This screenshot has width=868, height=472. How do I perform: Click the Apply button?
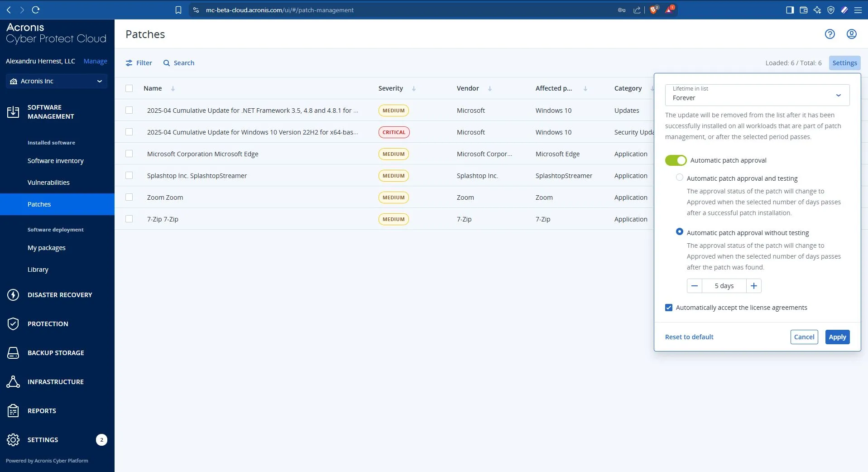(837, 337)
